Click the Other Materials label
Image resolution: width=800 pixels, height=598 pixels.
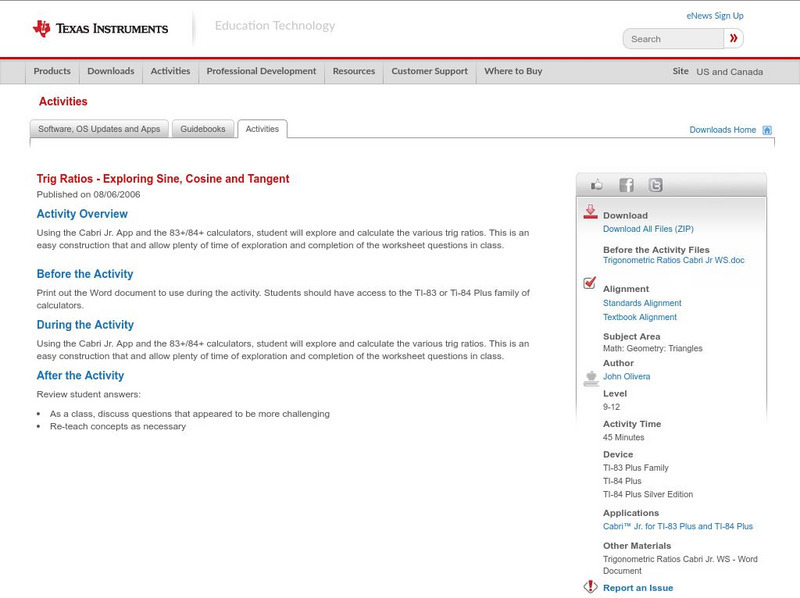[x=637, y=546]
